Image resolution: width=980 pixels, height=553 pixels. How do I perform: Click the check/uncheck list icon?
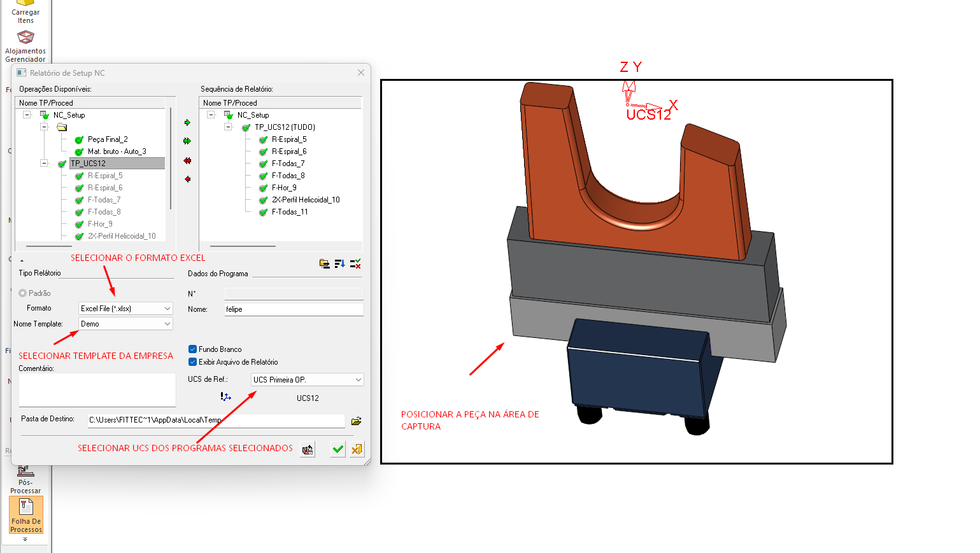[355, 263]
